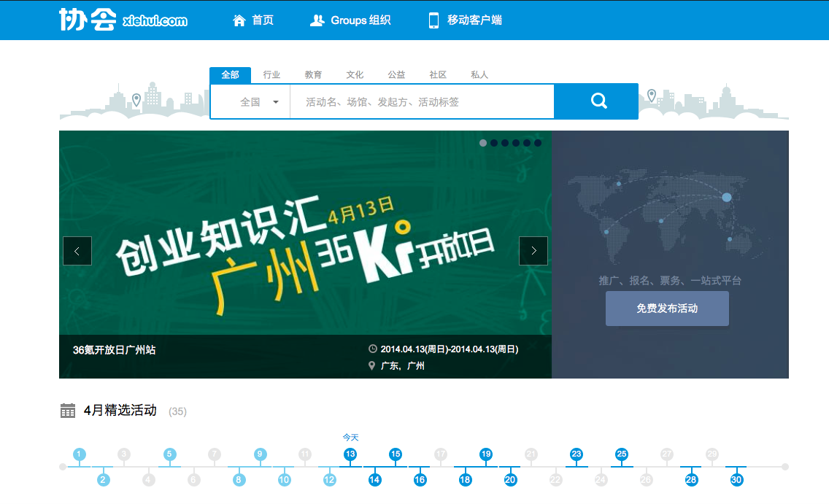Click the (35) event count
The image size is (829, 504).
tap(177, 411)
